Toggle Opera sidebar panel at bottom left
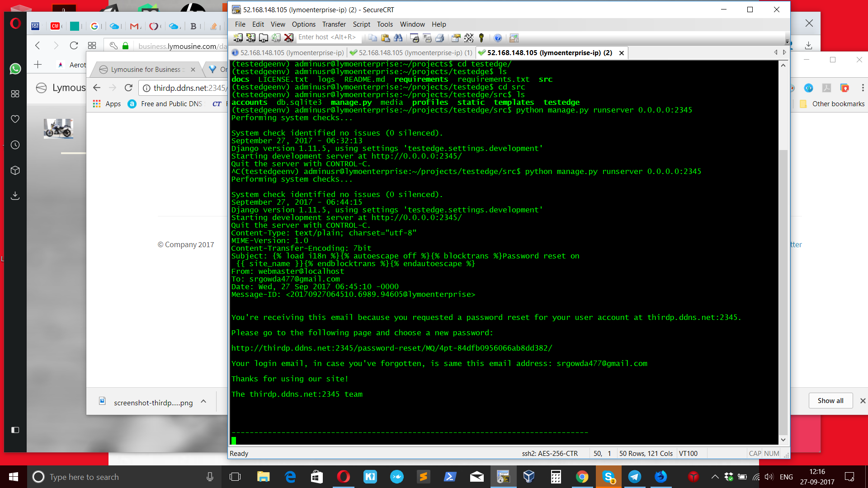The width and height of the screenshot is (868, 488). click(x=15, y=430)
